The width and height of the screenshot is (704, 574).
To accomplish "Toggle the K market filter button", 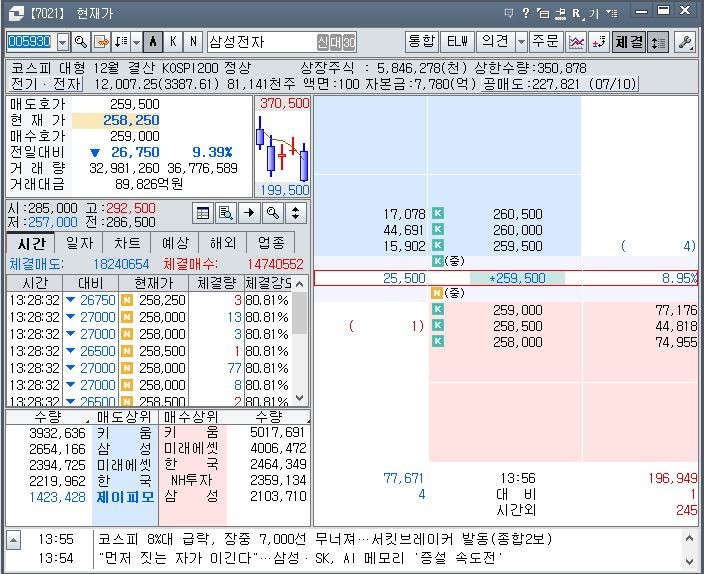I will pyautogui.click(x=173, y=42).
